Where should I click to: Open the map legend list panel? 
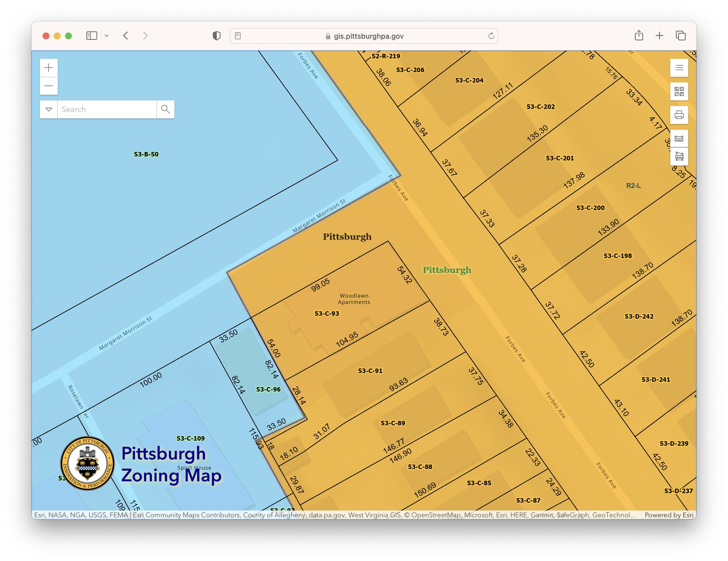coord(679,68)
